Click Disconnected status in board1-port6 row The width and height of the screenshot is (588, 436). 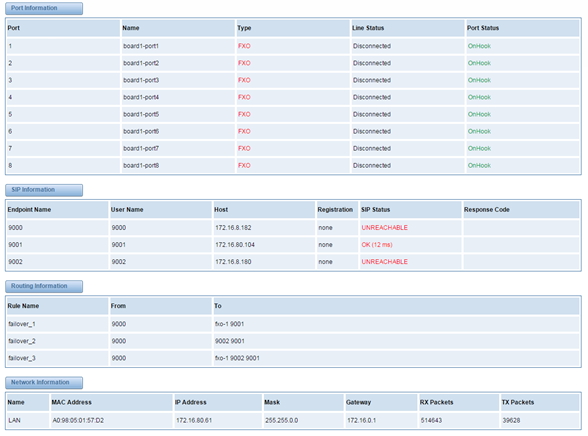coord(372,131)
